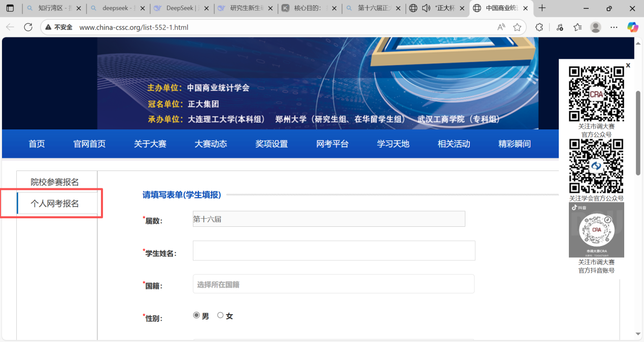This screenshot has width=644, height=342.
Task: Click the 不安全 site security indicator
Action: pyautogui.click(x=58, y=27)
